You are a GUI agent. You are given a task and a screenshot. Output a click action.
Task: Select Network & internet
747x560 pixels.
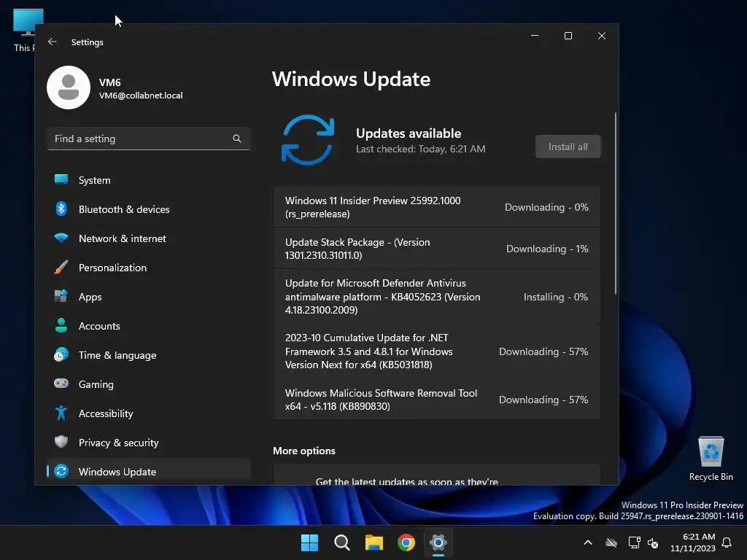pos(149,238)
